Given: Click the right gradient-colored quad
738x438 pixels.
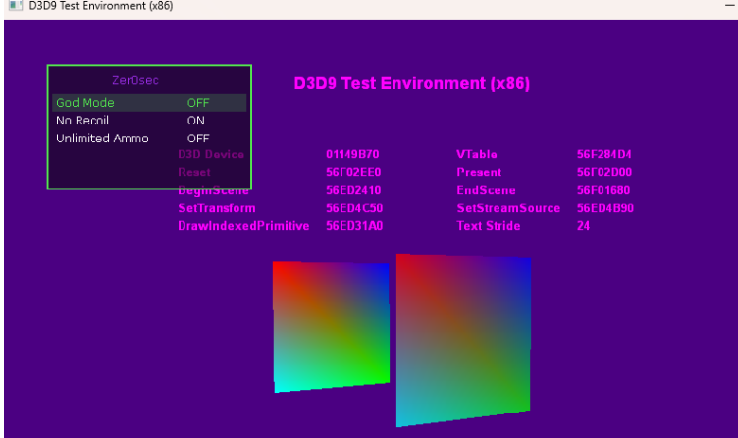Looking at the screenshot, I should click(462, 338).
